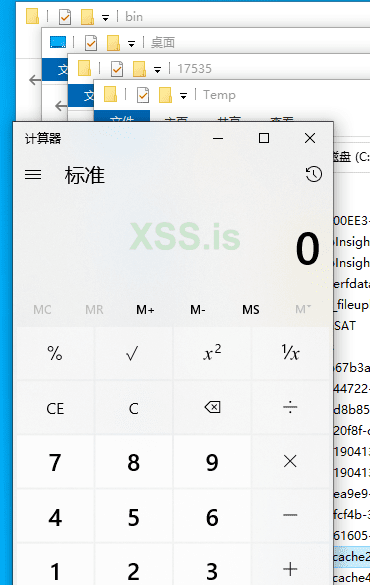
Task: Select the item beginning ea9e9 in Temp list
Action: [x=351, y=494]
